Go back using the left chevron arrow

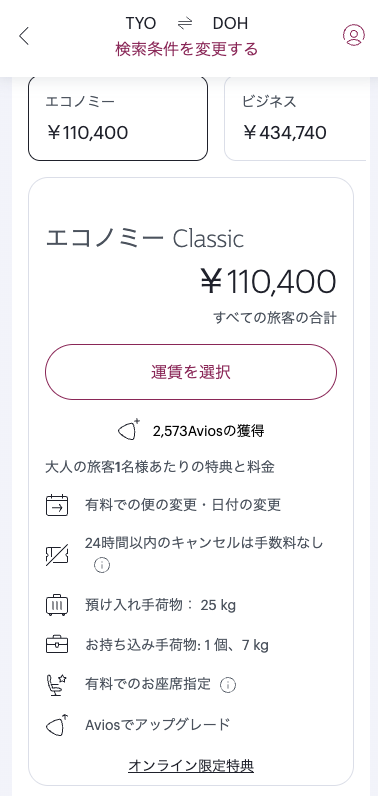coord(24,36)
